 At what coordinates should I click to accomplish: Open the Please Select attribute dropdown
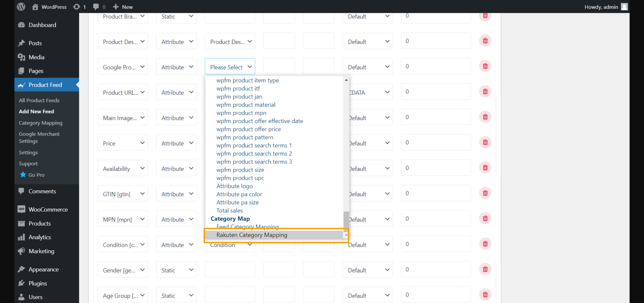230,67
